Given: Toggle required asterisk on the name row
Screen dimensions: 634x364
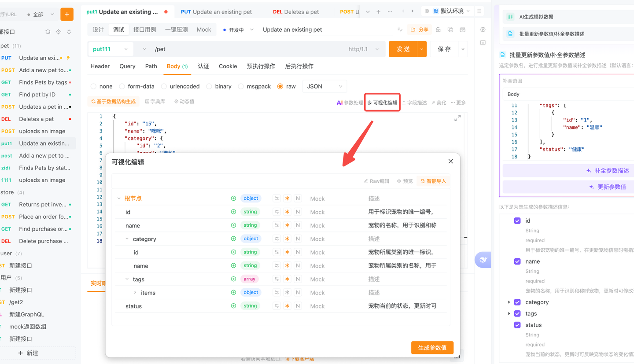Looking at the screenshot, I should coord(288,225).
